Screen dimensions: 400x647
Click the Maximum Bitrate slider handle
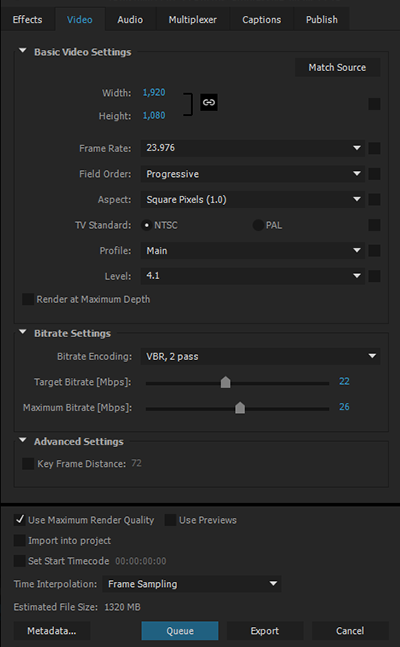point(240,408)
